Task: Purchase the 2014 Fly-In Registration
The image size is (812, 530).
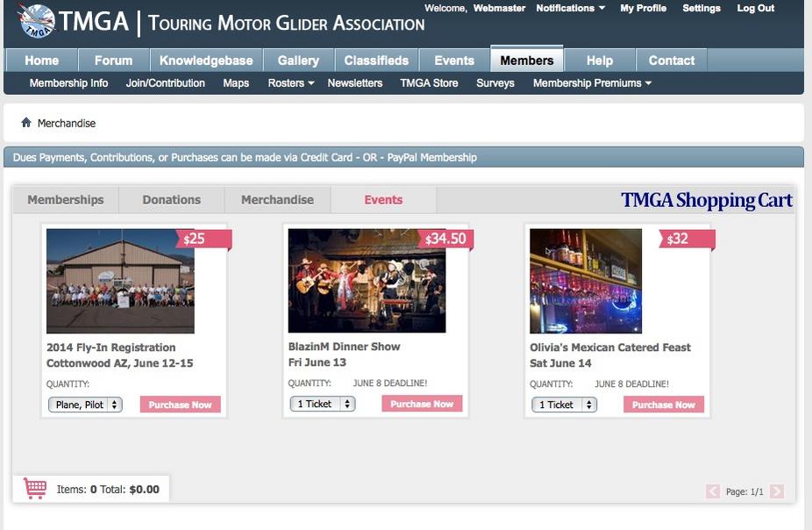Action: pyautogui.click(x=180, y=405)
